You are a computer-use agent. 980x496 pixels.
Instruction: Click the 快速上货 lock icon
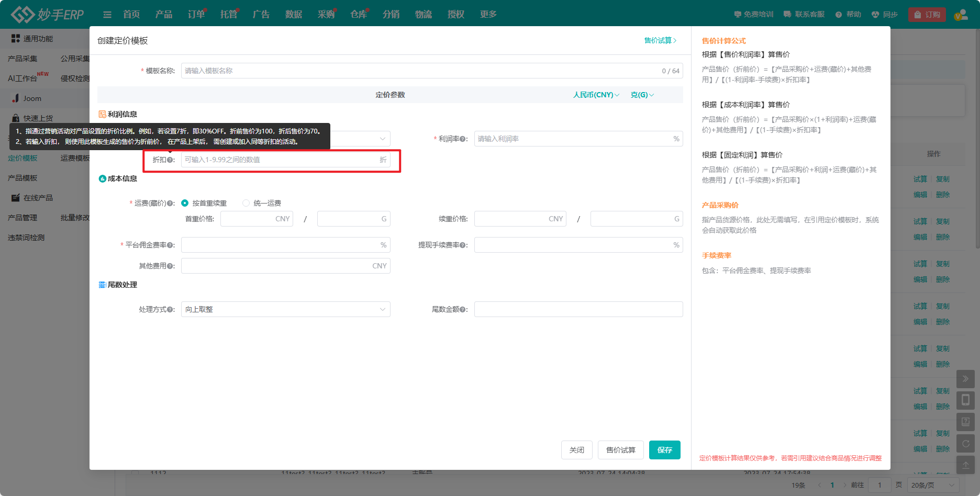[x=16, y=118]
